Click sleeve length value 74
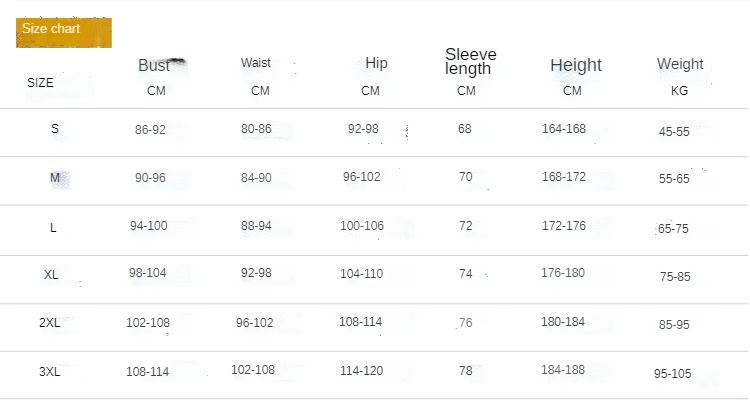 pos(465,274)
